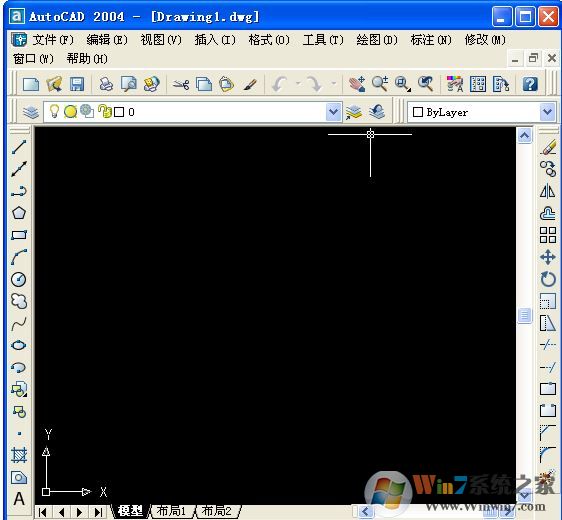Open the Make Block tool
Image resolution: width=562 pixels, height=520 pixels.
[x=19, y=411]
